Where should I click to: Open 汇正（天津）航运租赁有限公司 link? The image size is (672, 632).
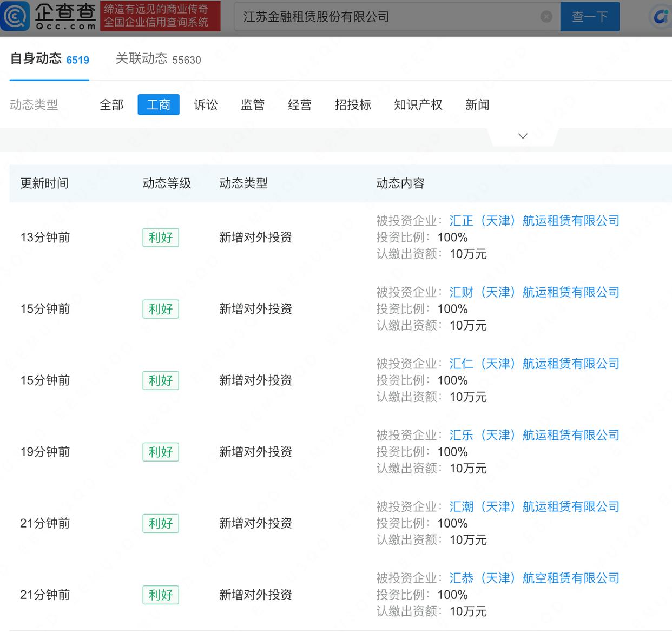(534, 221)
